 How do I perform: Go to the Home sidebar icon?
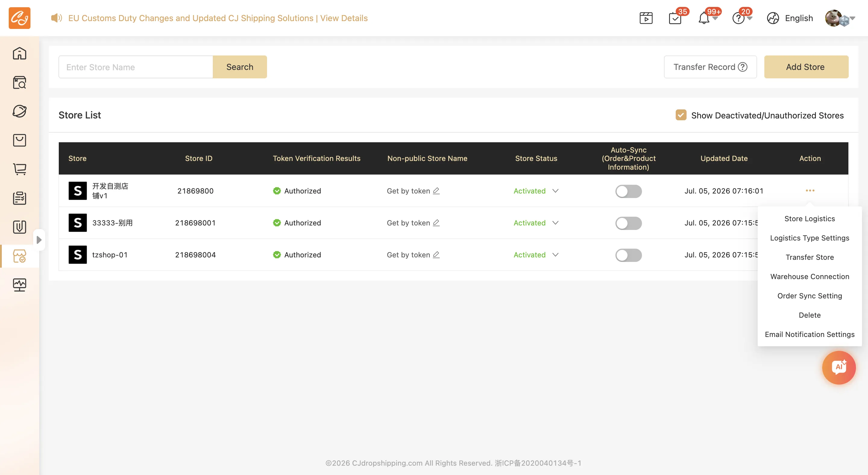coord(20,53)
